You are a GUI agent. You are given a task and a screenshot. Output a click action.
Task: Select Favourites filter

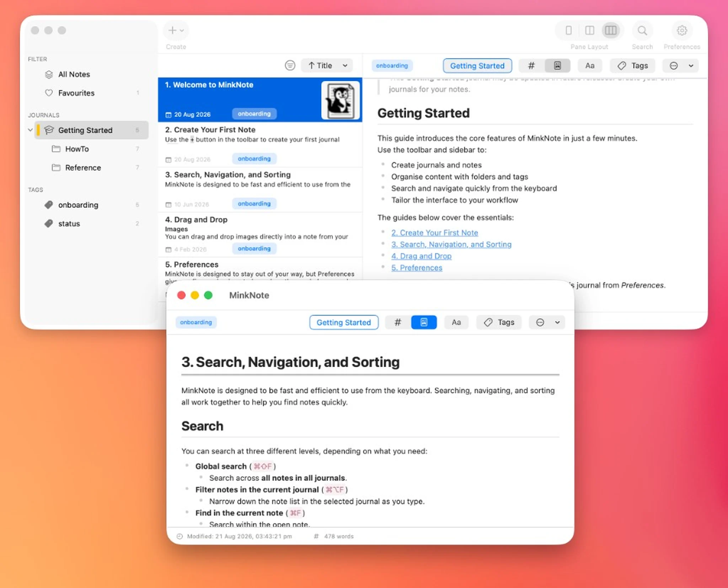pyautogui.click(x=92, y=93)
